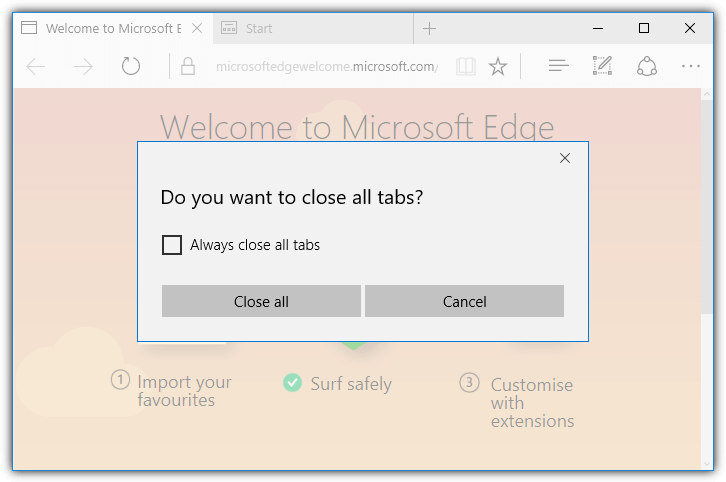Click the Welcome to Microsoft Edge heading

tap(357, 127)
